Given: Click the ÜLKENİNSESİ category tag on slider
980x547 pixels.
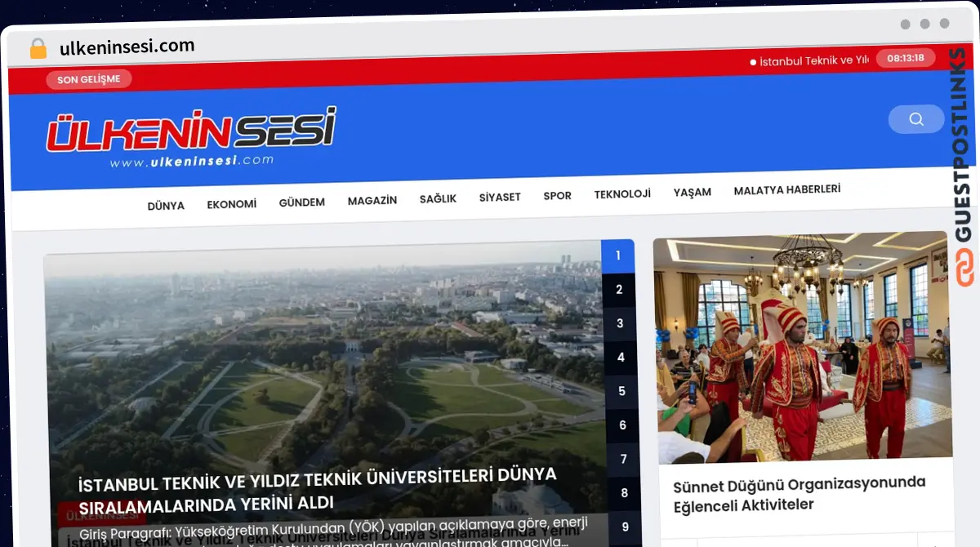Looking at the screenshot, I should tap(101, 516).
